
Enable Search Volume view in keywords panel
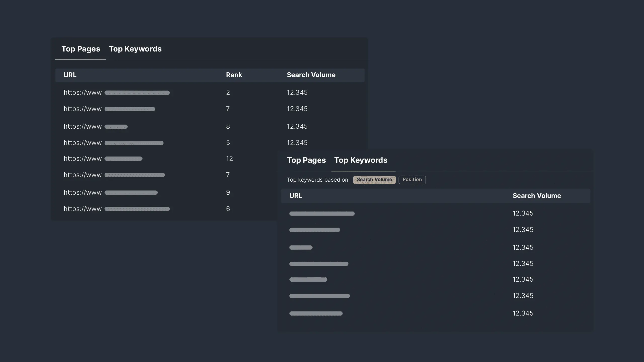374,179
